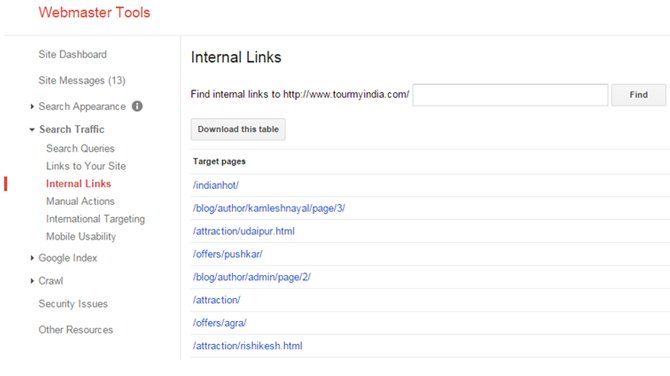670x376 pixels.
Task: Open Links to Your Site
Action: tap(86, 166)
